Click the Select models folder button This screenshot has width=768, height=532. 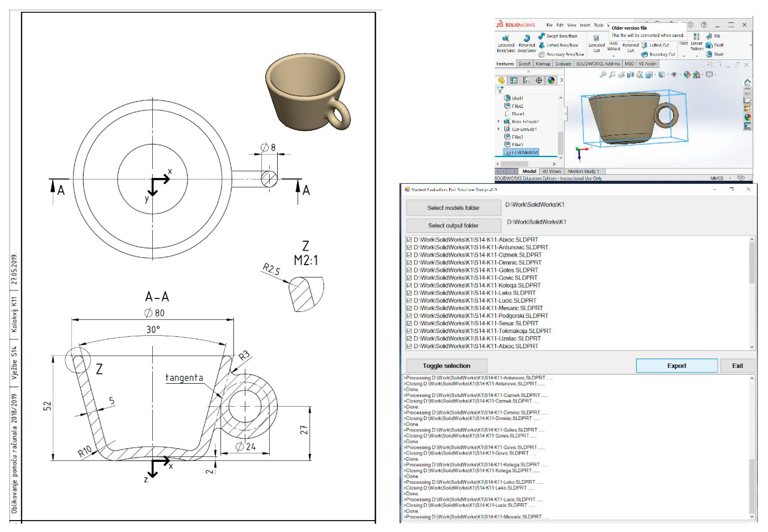point(453,208)
